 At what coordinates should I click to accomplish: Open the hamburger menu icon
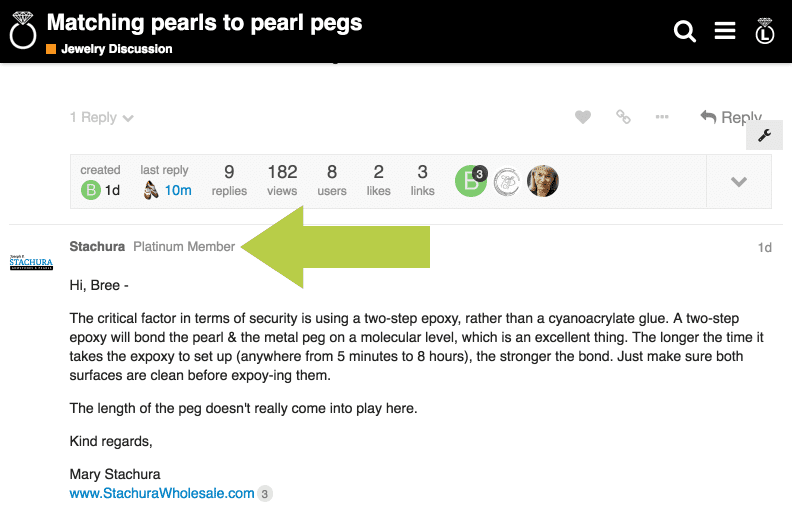pyautogui.click(x=725, y=32)
